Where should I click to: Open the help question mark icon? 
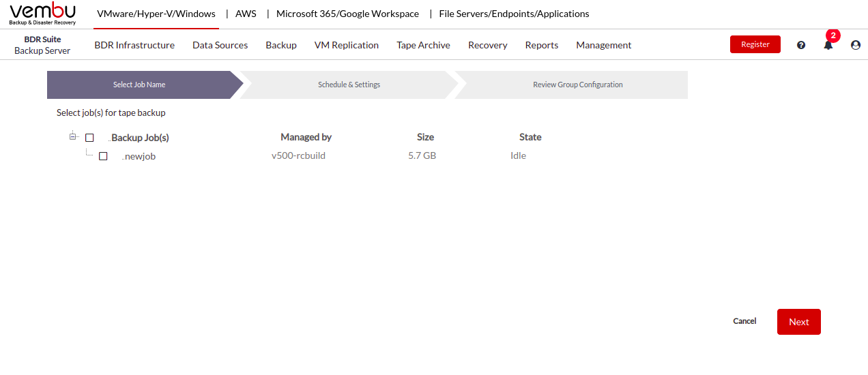point(801,45)
